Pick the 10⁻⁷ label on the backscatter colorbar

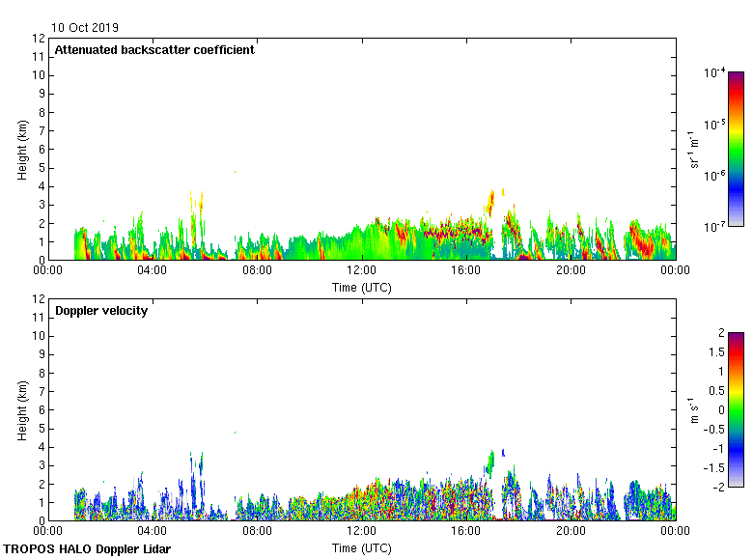[x=714, y=226]
